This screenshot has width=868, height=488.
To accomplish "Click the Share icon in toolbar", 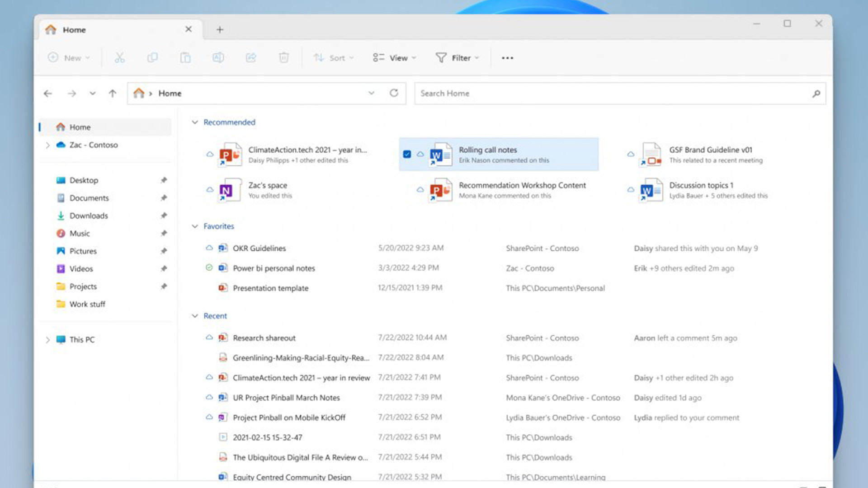I will (x=250, y=57).
